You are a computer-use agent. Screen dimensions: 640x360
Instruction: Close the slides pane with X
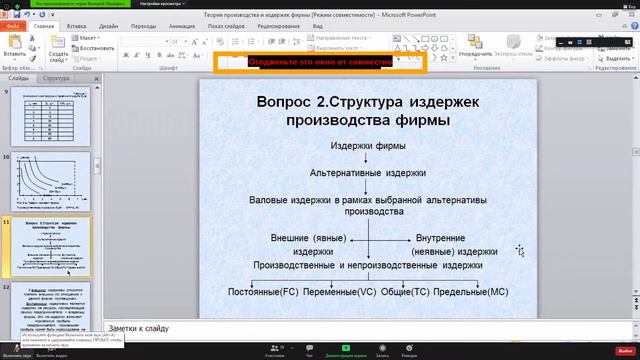pos(97,78)
